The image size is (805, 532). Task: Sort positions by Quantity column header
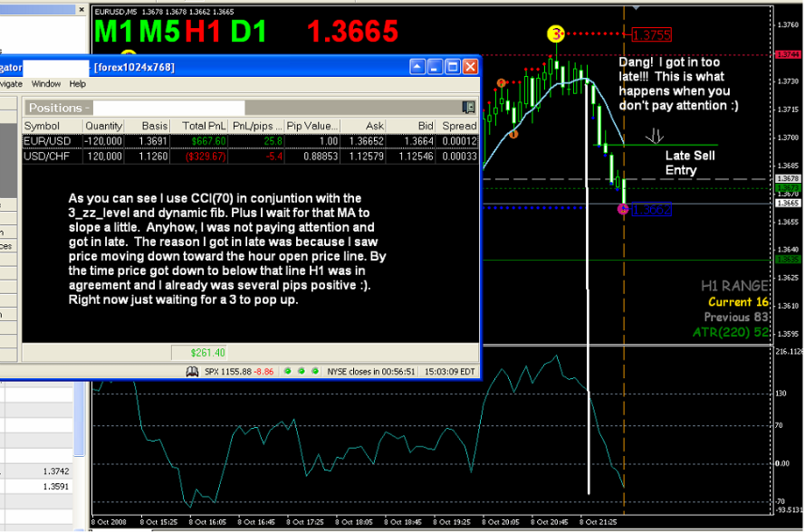(103, 126)
